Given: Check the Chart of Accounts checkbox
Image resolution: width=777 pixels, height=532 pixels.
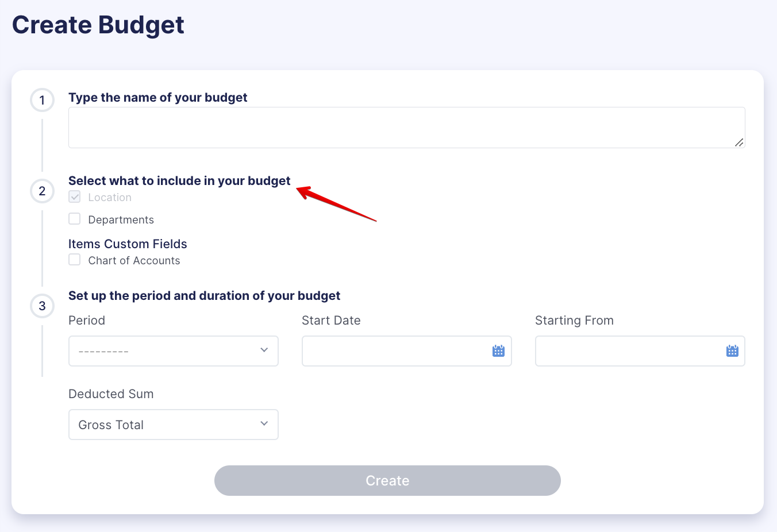Looking at the screenshot, I should coord(74,259).
